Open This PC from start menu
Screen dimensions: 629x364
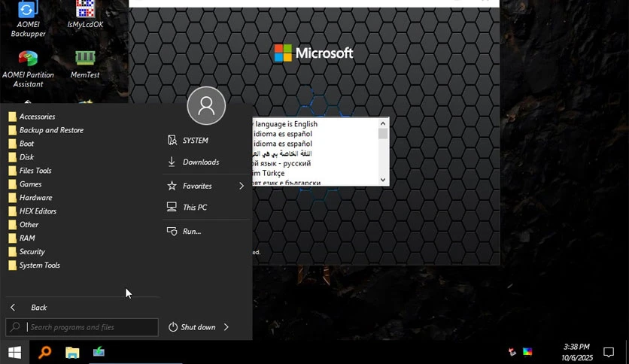click(x=187, y=208)
